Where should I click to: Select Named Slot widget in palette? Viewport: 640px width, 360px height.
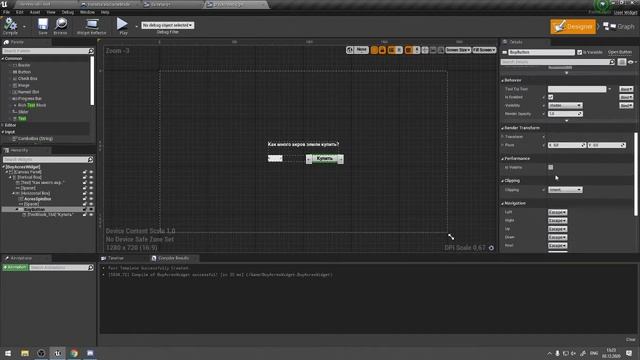(x=28, y=92)
